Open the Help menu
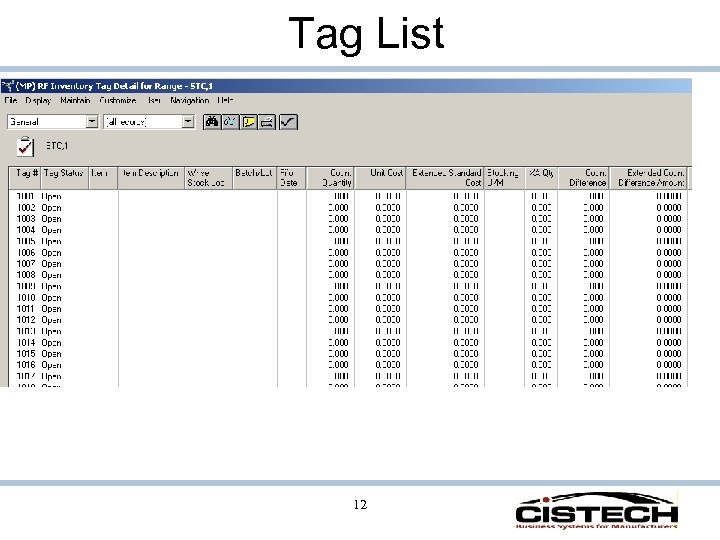Viewport: 720px width, 540px height. pyautogui.click(x=225, y=100)
